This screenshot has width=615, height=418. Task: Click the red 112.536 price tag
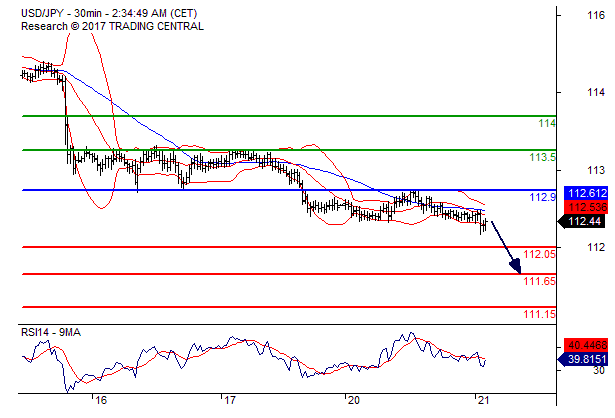pyautogui.click(x=586, y=207)
